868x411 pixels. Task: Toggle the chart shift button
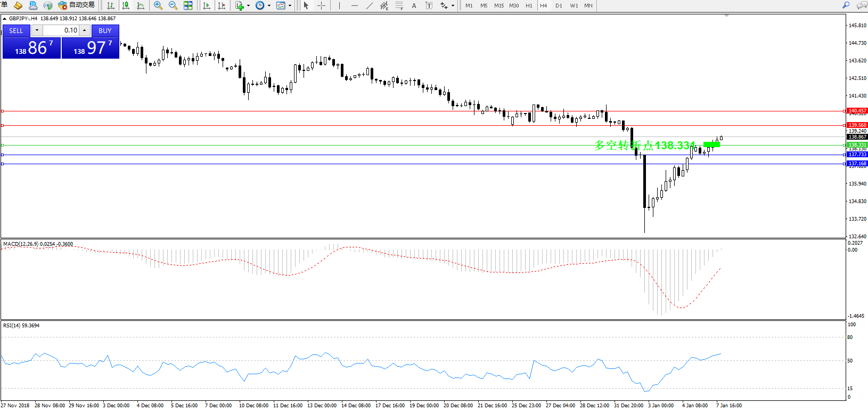click(x=222, y=5)
